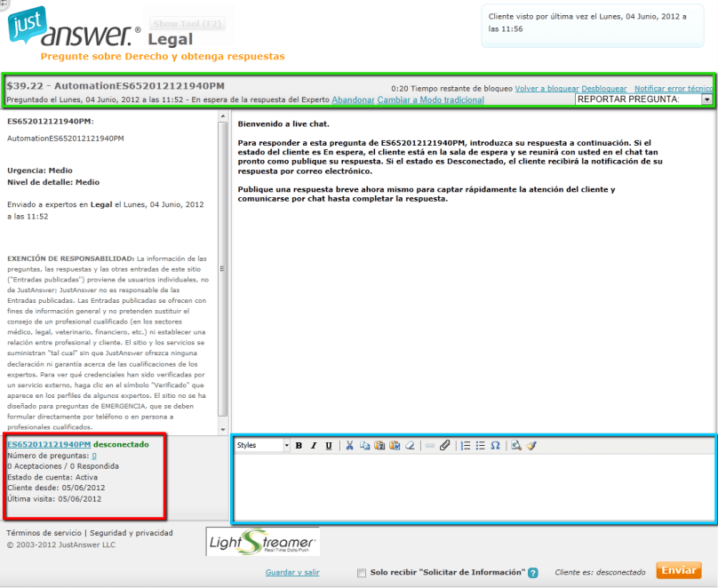718x588 pixels.
Task: Insert a bulleted list
Action: (x=481, y=446)
